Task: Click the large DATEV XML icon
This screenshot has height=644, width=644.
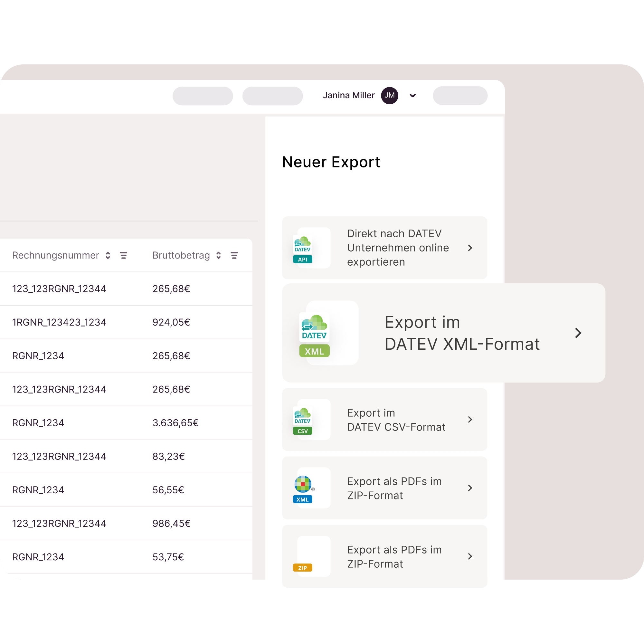Action: click(x=314, y=335)
